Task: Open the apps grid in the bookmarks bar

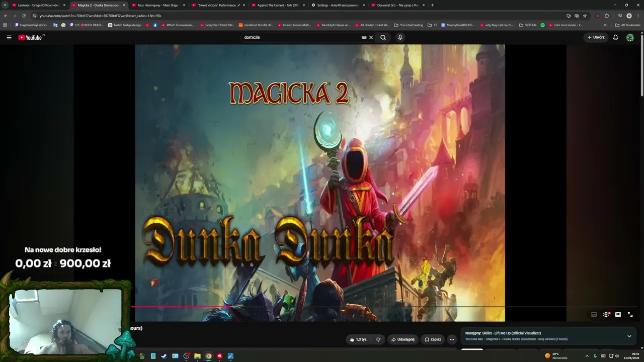Action: pos(5,25)
